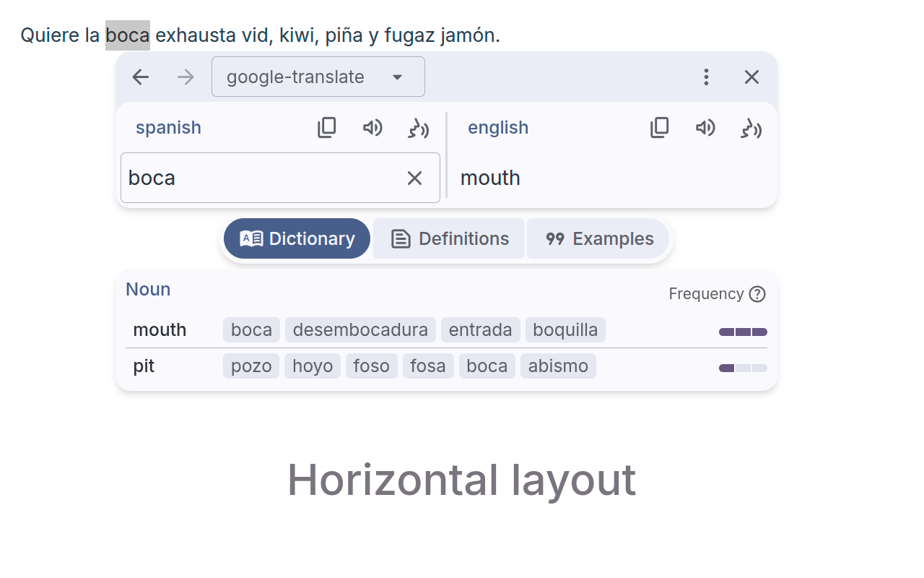924x578 pixels.
Task: Switch to the Dictionary tab
Action: [297, 238]
